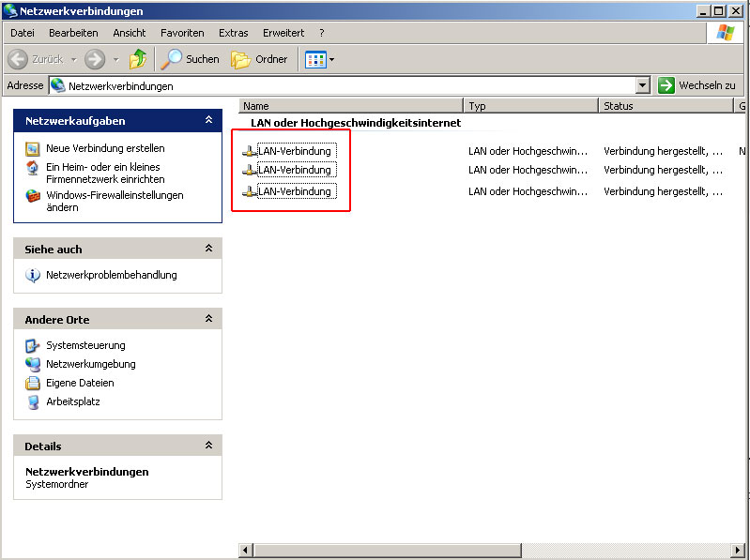750x560 pixels.
Task: Click Windows-Firewalleinstellungen ändern link
Action: pos(115,201)
